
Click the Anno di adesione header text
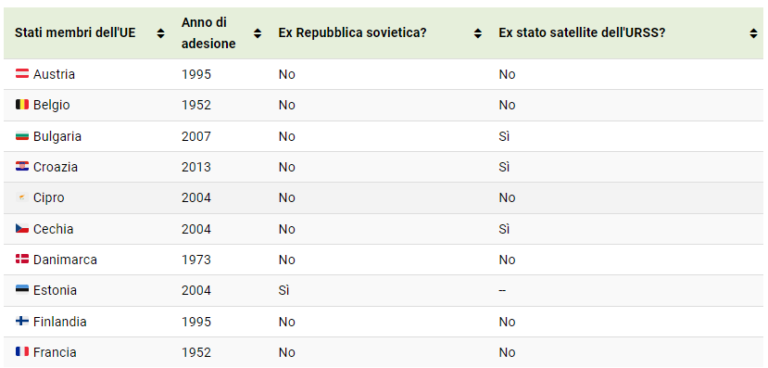[209, 33]
